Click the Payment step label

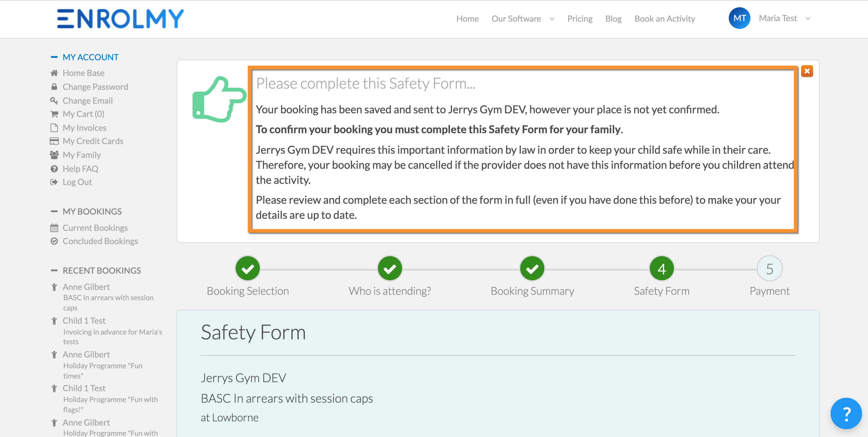click(x=769, y=291)
